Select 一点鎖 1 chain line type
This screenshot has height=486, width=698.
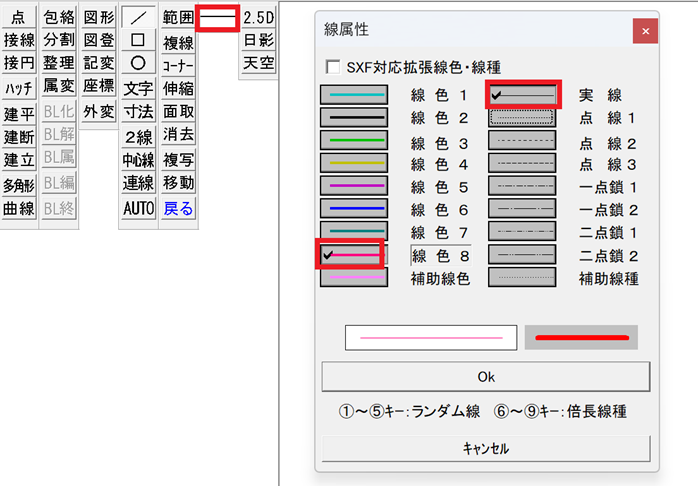pos(522,186)
